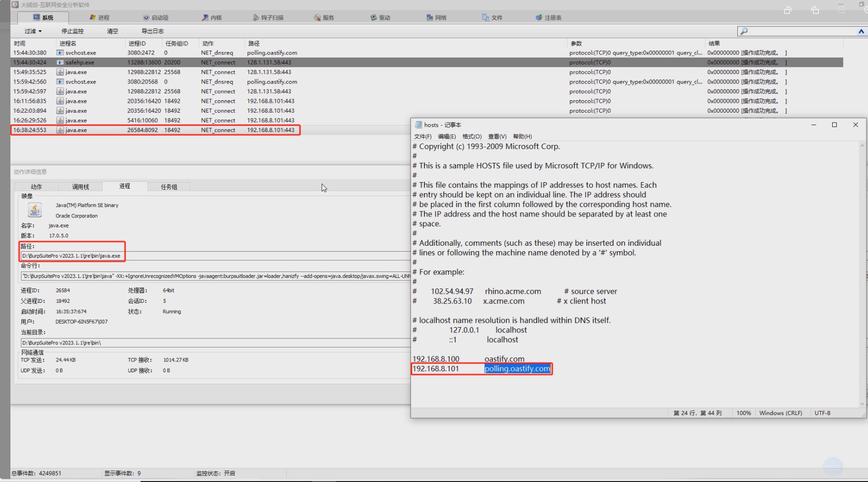Select the safehp.exe event row
This screenshot has width=868, height=482.
(x=427, y=63)
